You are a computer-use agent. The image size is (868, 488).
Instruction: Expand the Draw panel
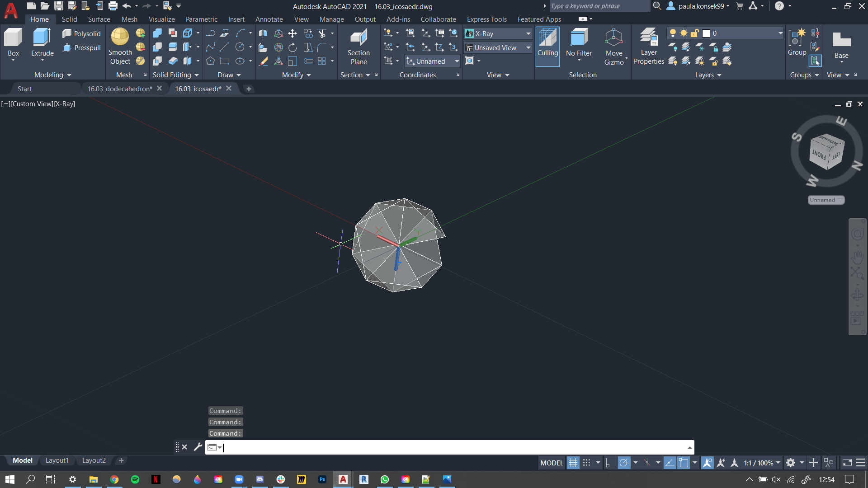(x=229, y=75)
